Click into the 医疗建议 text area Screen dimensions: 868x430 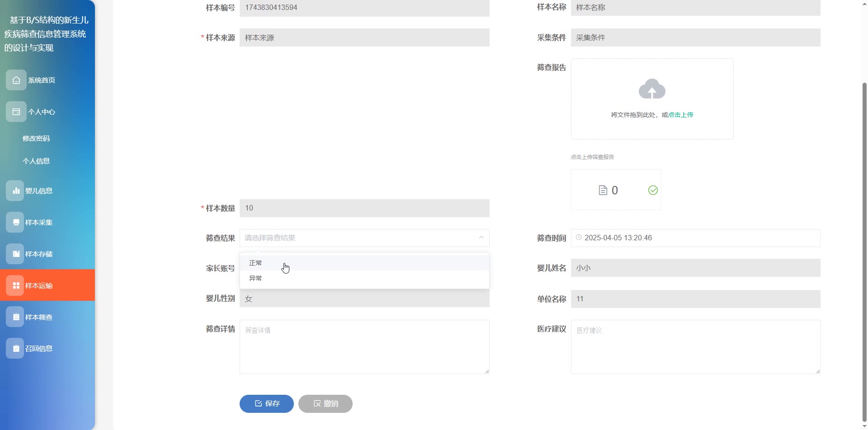[696, 347]
